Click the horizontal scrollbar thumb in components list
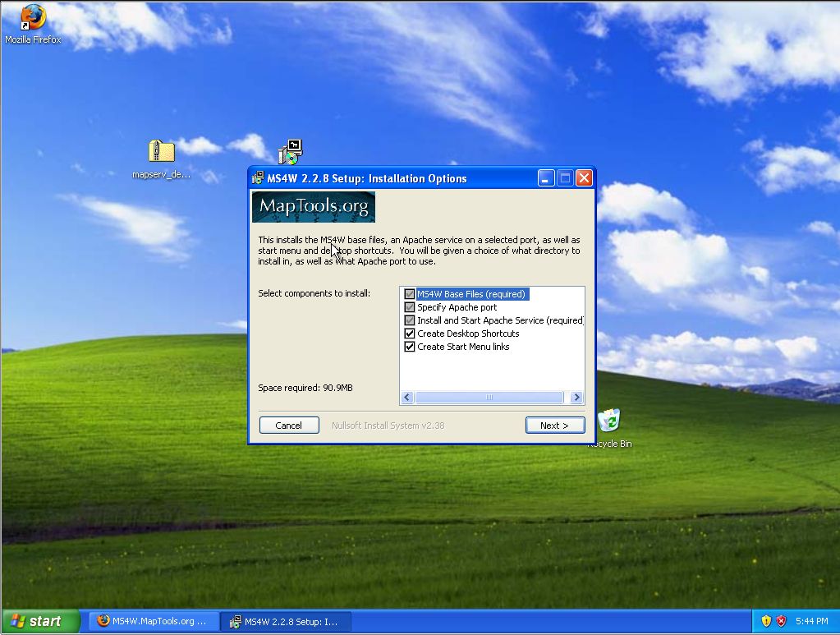The height and width of the screenshot is (635, 840). (x=489, y=398)
